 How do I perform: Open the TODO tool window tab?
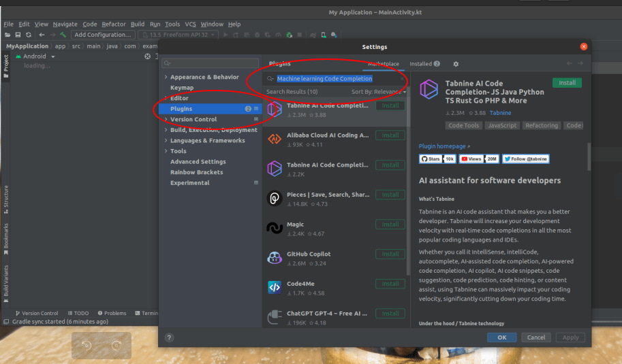pos(78,313)
